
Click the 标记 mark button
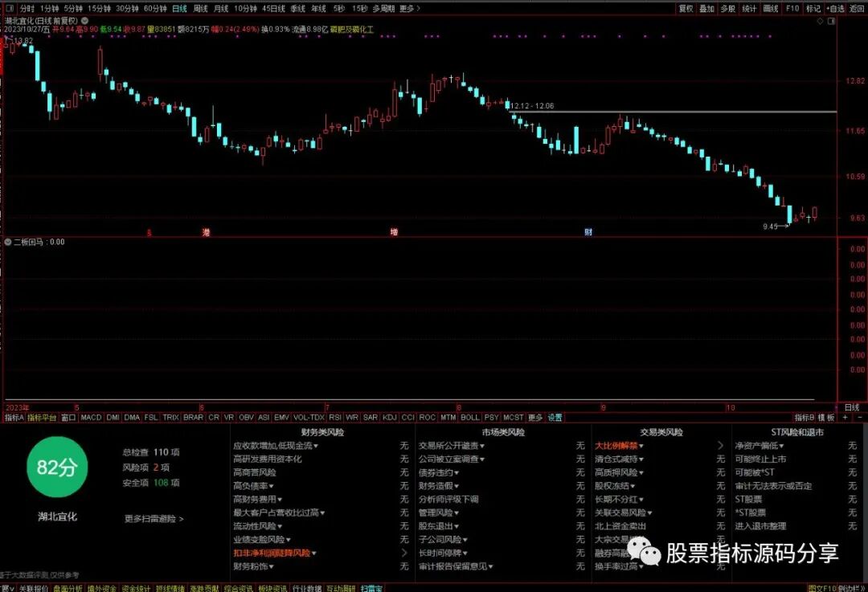[813, 8]
